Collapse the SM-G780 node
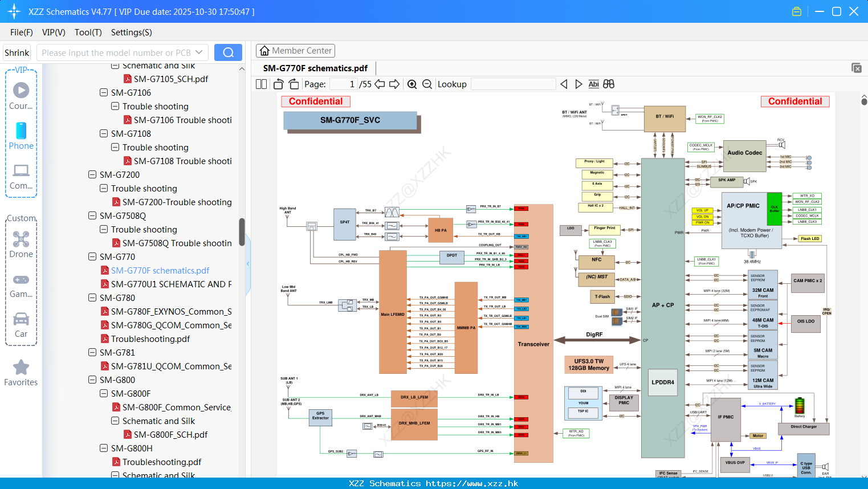 [x=92, y=298]
